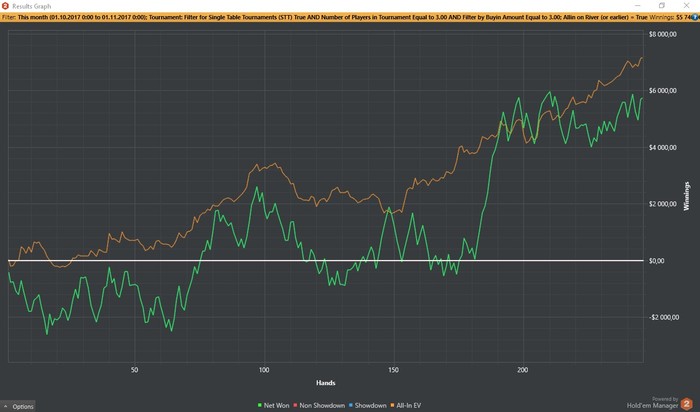Click the $2 000,00 y-axis tick label
This screenshot has width=700, height=412.
662,204
